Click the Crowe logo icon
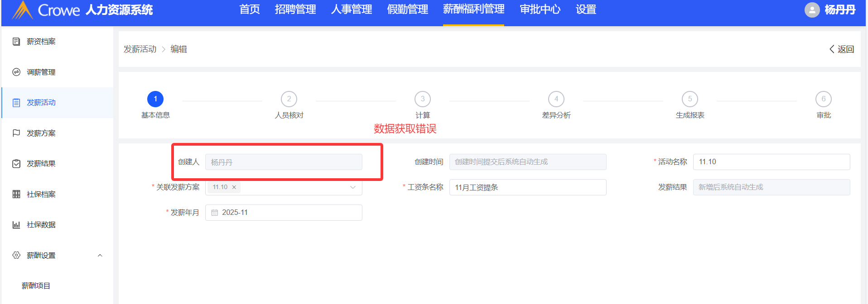 pyautogui.click(x=22, y=9)
